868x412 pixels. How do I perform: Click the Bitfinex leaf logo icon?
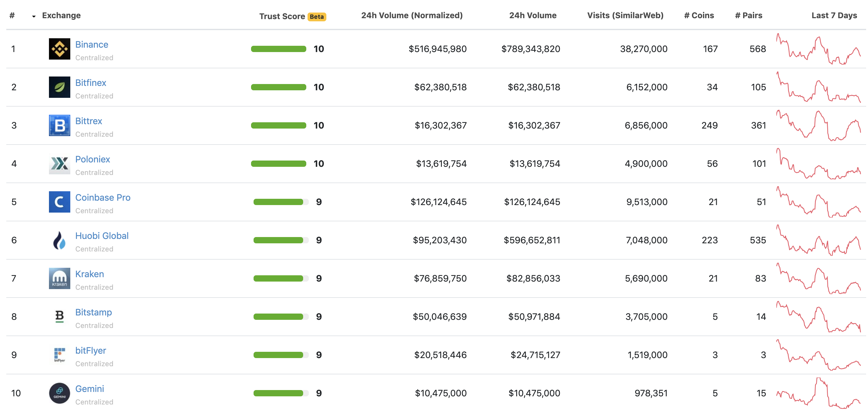59,87
